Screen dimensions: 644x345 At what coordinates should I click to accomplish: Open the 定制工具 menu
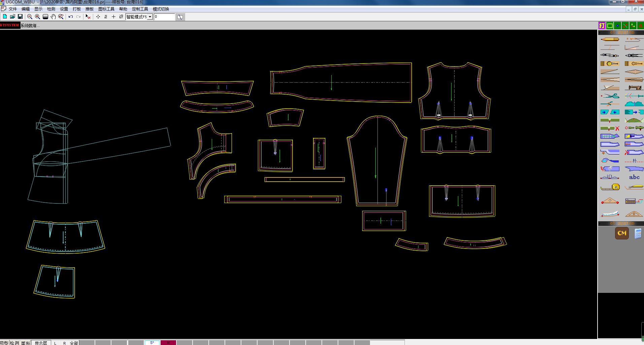[140, 9]
